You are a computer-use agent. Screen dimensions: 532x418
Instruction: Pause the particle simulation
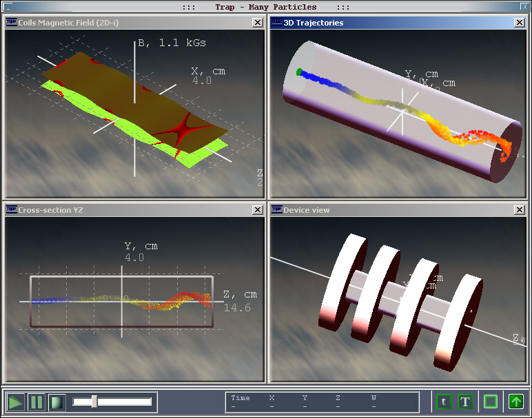(37, 401)
